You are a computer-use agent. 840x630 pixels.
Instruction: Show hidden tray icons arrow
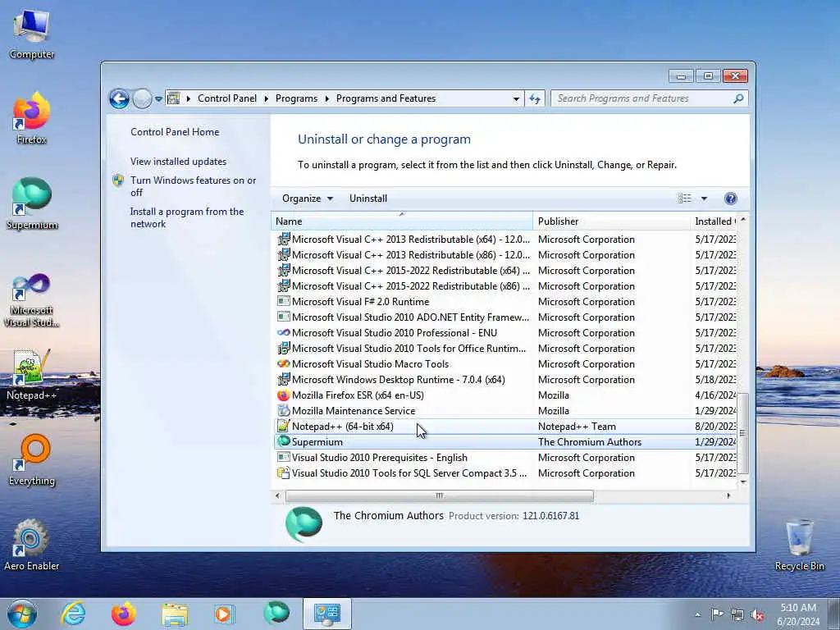click(x=697, y=614)
